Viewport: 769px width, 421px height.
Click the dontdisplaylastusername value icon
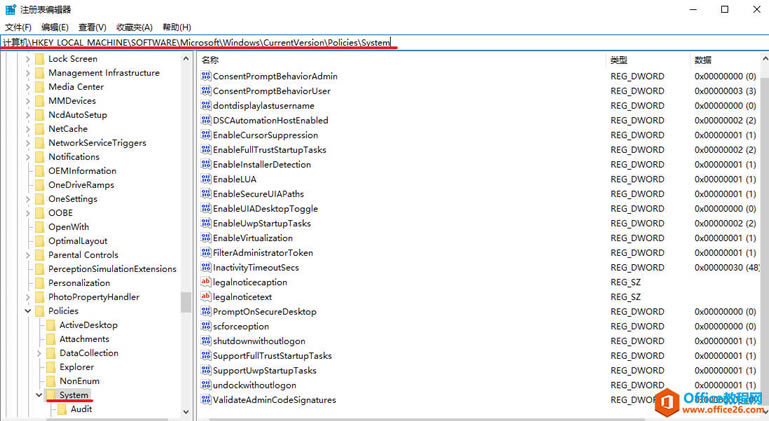click(206, 105)
